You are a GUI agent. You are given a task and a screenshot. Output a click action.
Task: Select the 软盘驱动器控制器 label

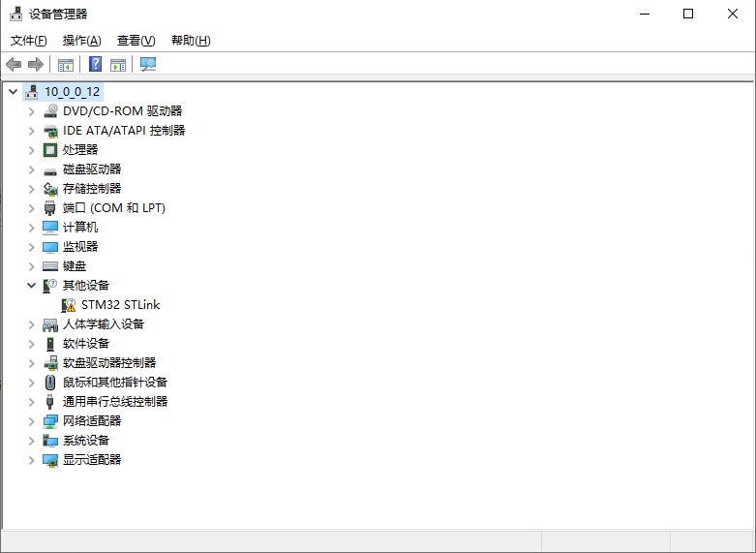(x=109, y=363)
